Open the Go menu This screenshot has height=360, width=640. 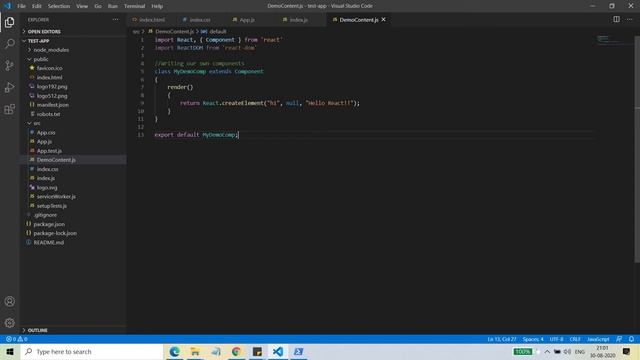[x=98, y=6]
